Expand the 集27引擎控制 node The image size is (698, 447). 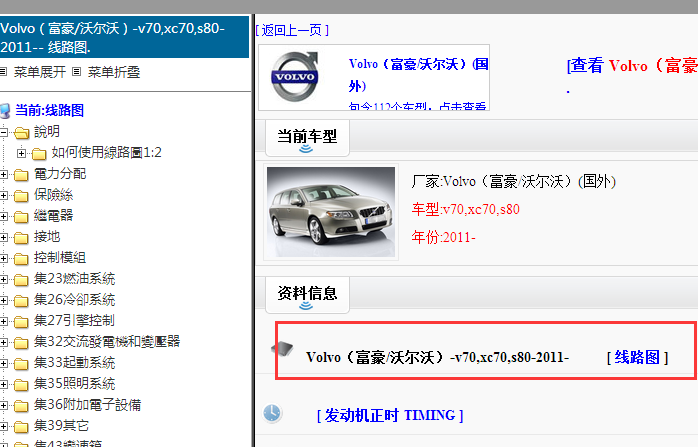[4, 321]
